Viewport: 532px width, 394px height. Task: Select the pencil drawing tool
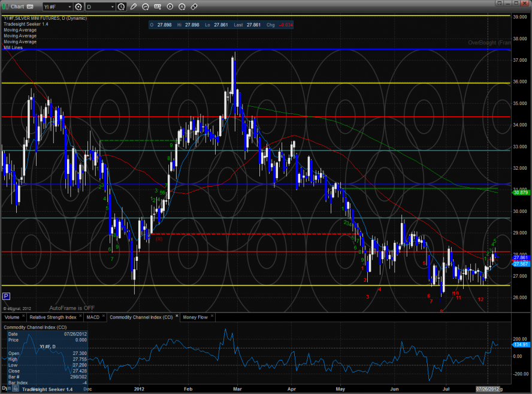click(133, 7)
